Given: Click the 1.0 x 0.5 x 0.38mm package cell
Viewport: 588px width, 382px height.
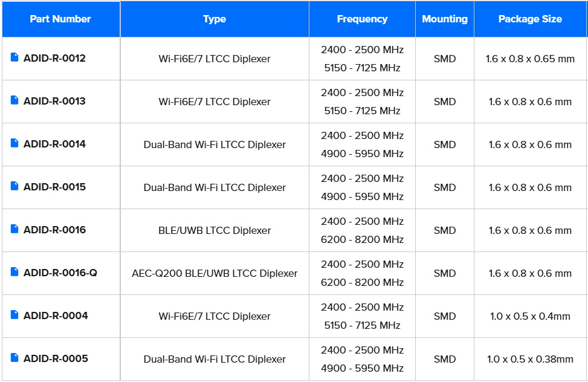Looking at the screenshot, I should click(530, 359).
